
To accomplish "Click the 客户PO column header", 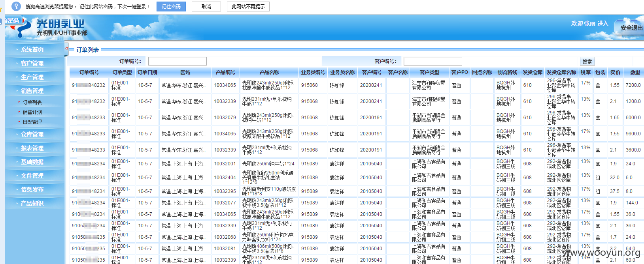I will [x=459, y=72].
